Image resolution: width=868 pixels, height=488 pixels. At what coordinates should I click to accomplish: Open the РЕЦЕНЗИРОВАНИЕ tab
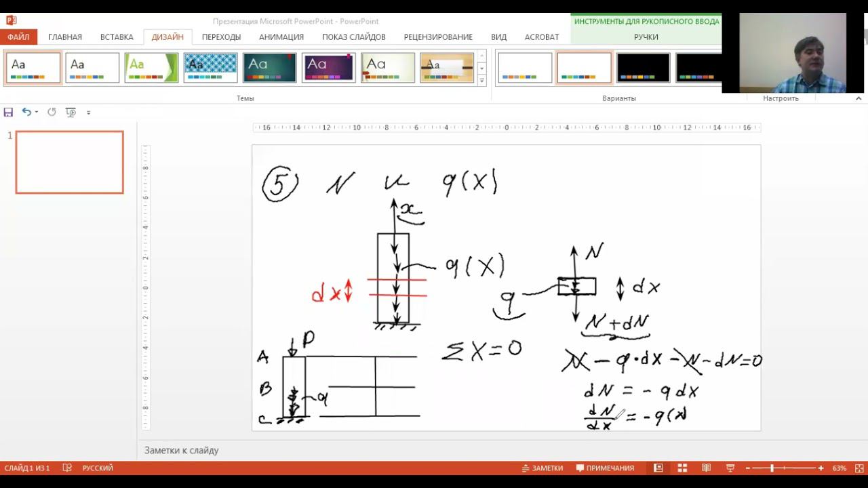click(438, 37)
